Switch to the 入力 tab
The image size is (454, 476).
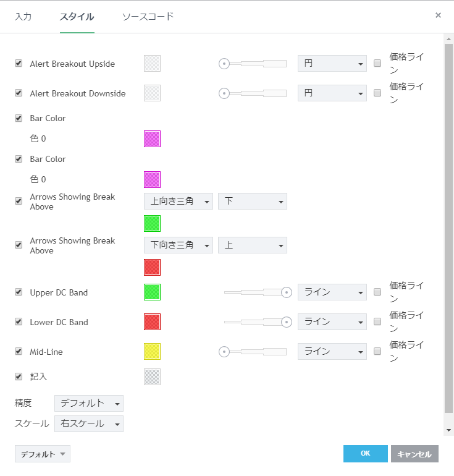coord(23,17)
